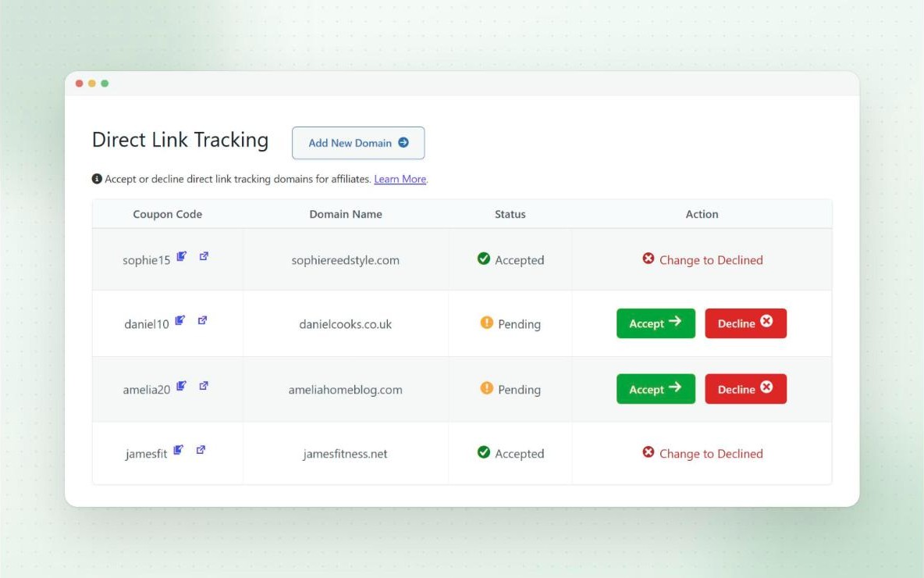Open the Learn More link

click(x=400, y=179)
